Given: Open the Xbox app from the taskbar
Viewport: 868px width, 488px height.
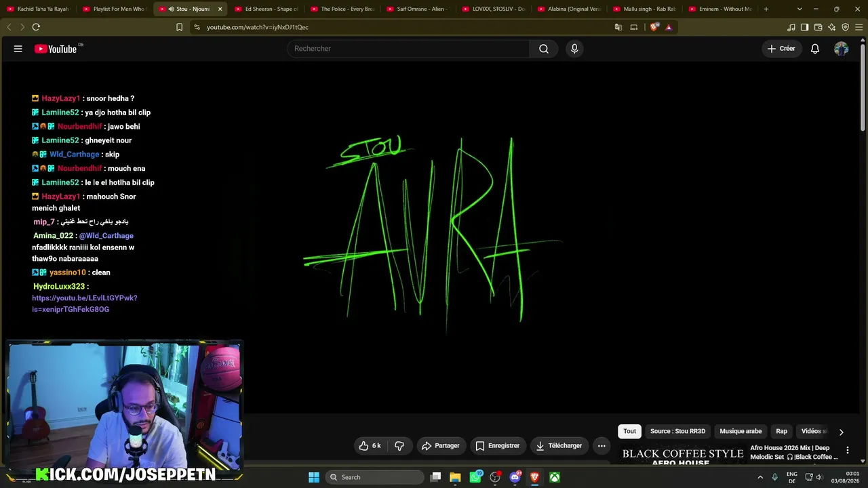Looking at the screenshot, I should coord(555,477).
